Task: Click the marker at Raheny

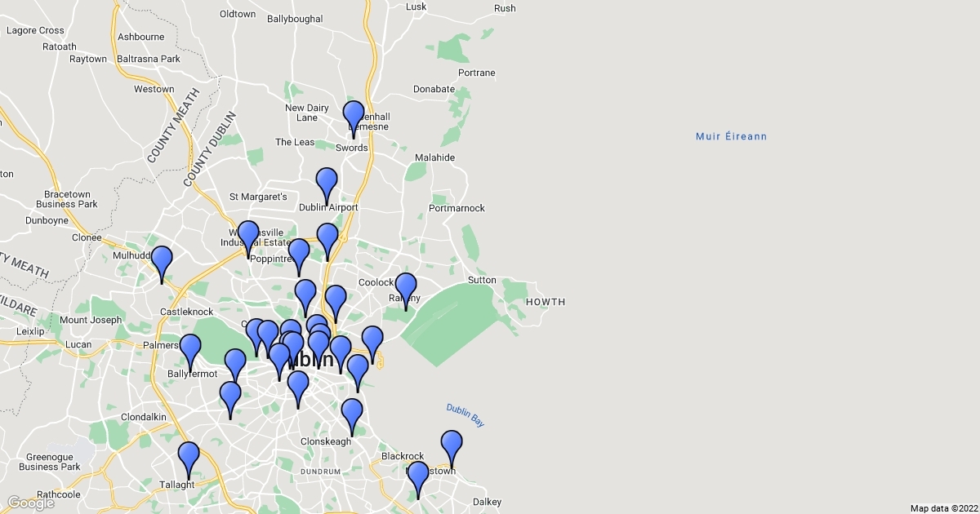Action: [x=405, y=289]
